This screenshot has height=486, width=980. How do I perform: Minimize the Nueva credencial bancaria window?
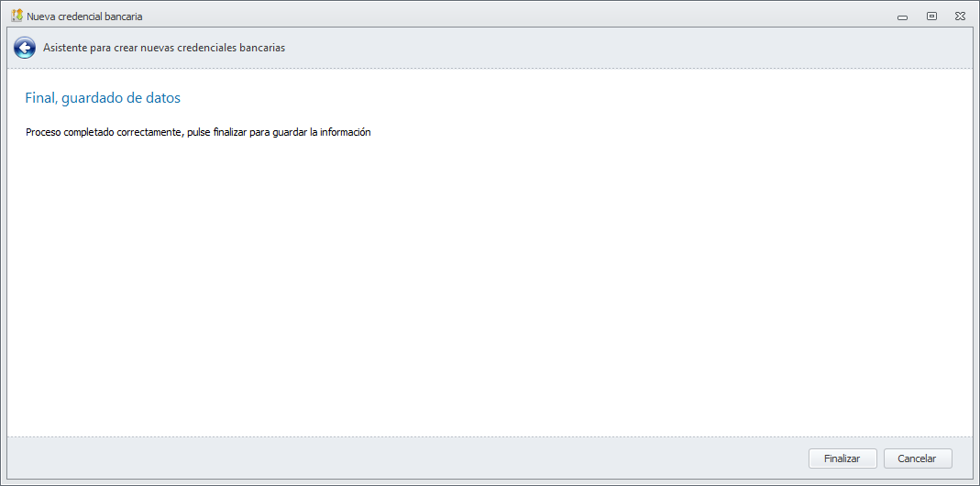[903, 17]
